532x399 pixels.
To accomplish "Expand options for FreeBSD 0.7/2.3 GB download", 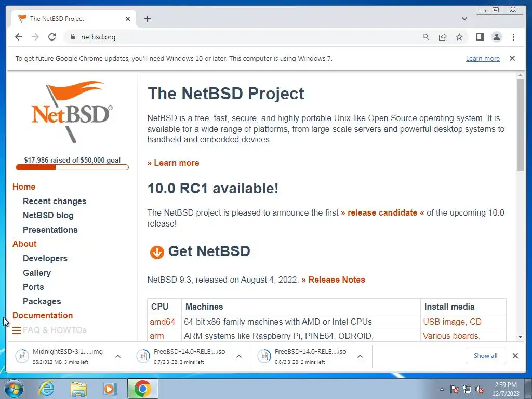I will coord(239,356).
